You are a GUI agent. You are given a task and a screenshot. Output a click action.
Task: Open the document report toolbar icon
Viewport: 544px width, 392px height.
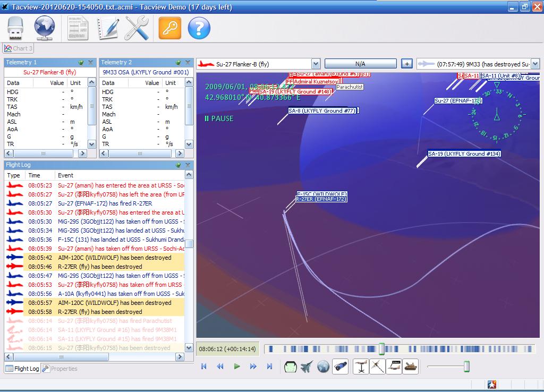click(78, 28)
